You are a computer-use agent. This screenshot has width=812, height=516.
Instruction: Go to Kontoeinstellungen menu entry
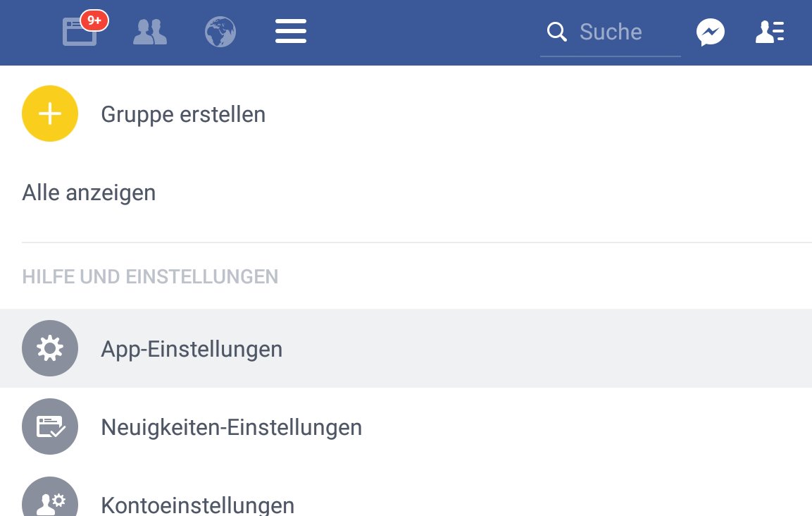[x=197, y=505]
